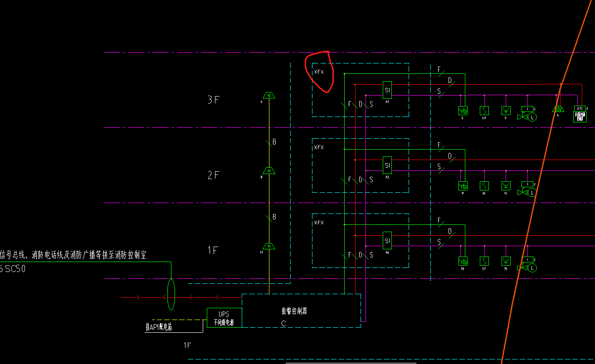595x364 pixels.
Task: Click the 3F valve symbol beside circle L
Action: [522, 117]
